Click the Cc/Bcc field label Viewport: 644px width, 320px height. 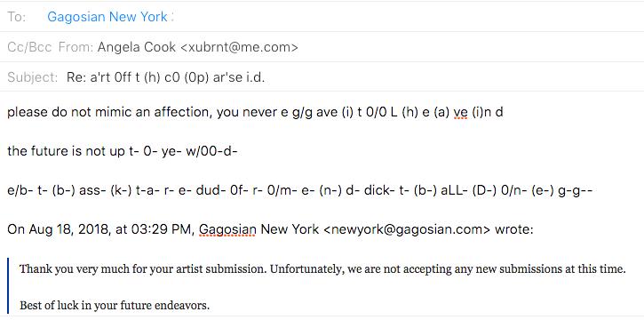coord(29,47)
